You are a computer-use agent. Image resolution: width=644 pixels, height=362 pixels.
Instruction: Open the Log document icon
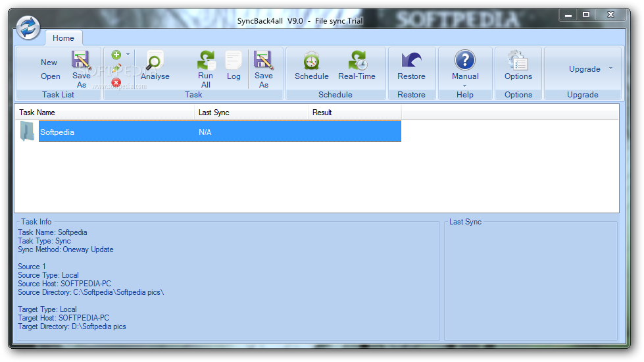(x=234, y=61)
